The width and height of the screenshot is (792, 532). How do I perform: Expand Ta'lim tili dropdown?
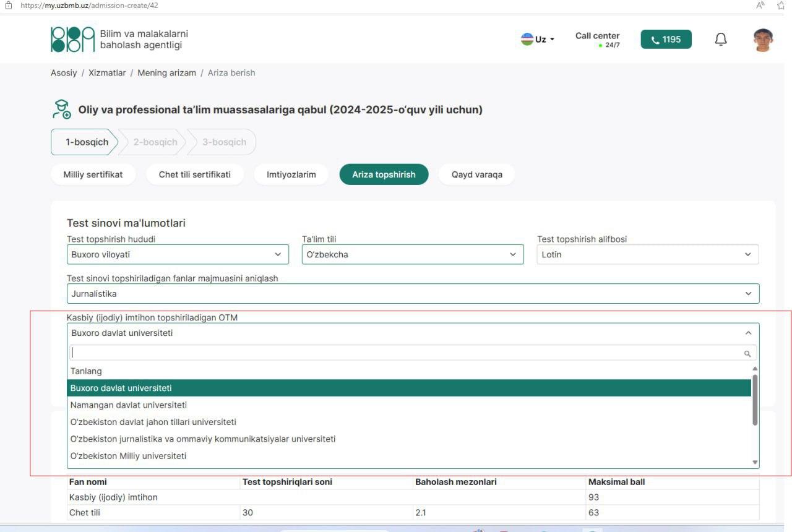tap(413, 254)
